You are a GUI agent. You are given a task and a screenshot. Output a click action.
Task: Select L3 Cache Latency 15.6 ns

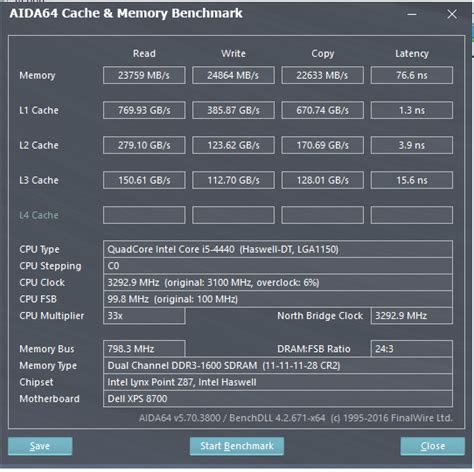pos(412,180)
